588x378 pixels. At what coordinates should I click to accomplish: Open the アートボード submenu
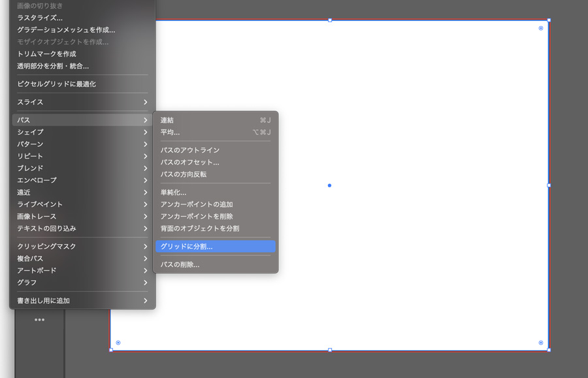tap(82, 270)
